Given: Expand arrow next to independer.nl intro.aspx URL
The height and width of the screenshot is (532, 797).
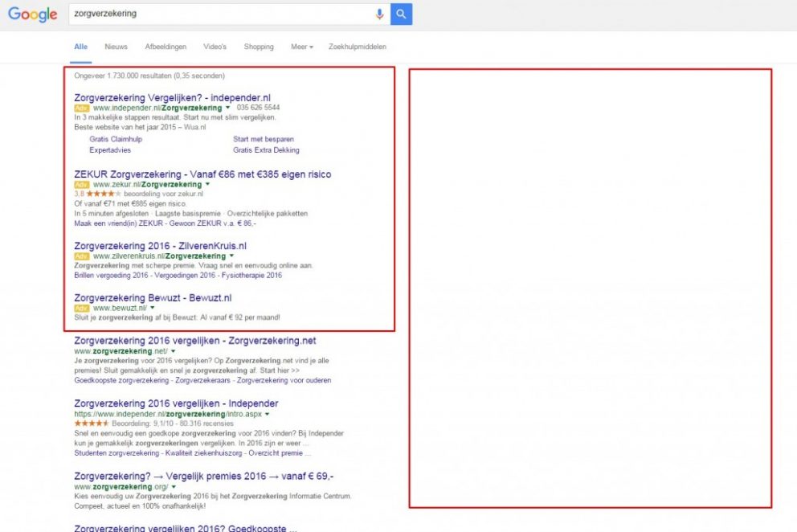Looking at the screenshot, I should click(x=268, y=414).
